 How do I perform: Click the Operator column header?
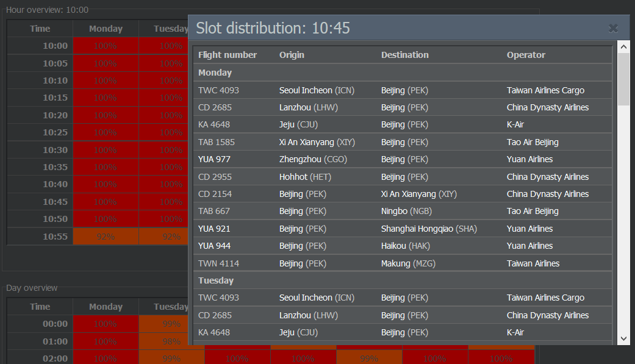pyautogui.click(x=526, y=55)
